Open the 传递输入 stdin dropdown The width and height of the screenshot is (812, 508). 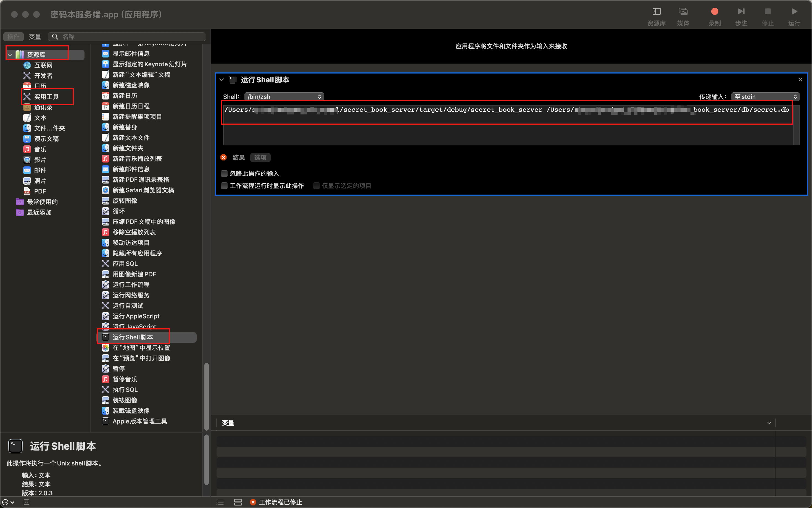coord(765,97)
